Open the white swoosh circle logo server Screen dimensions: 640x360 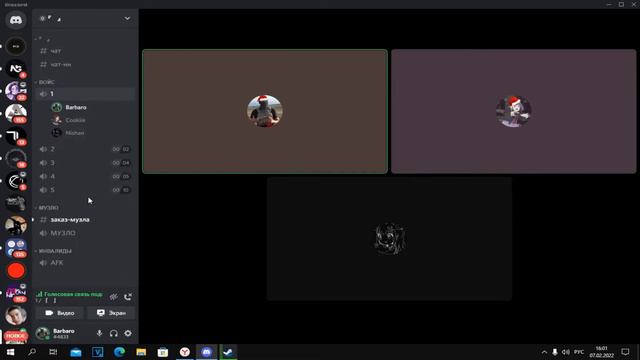(x=16, y=181)
